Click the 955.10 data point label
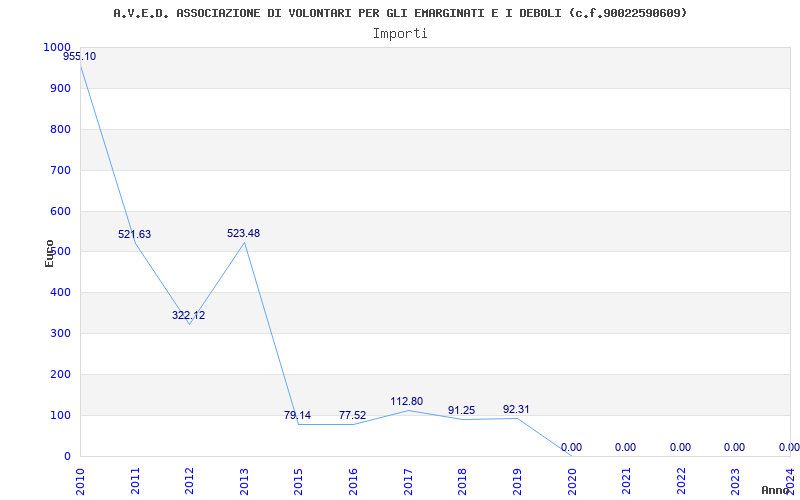The width and height of the screenshot is (800, 500). [x=80, y=57]
